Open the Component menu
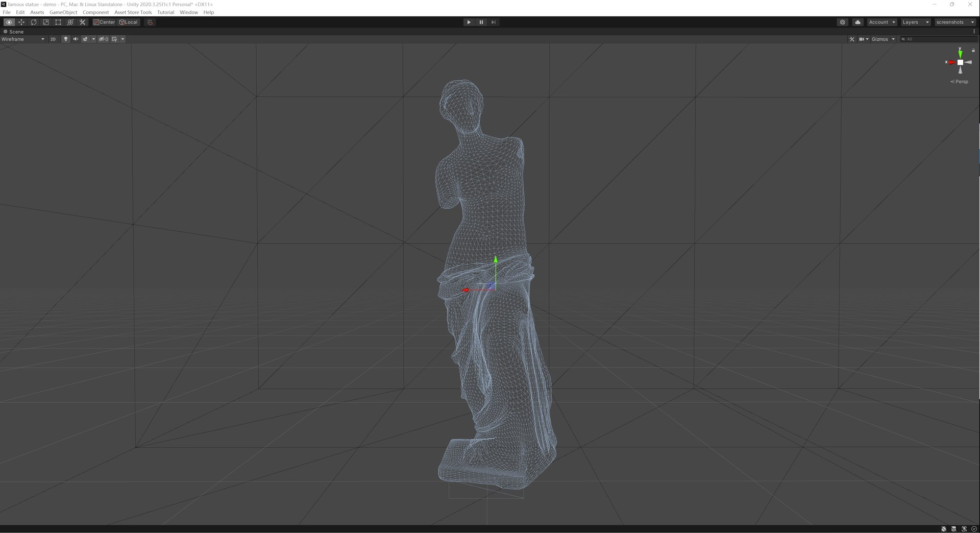The height and width of the screenshot is (533, 980). (95, 12)
